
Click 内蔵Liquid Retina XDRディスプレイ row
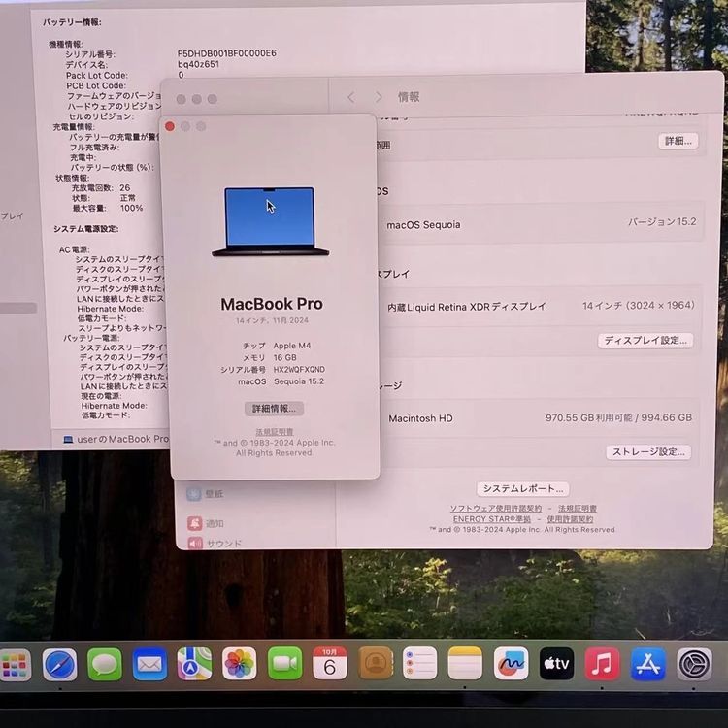click(539, 307)
